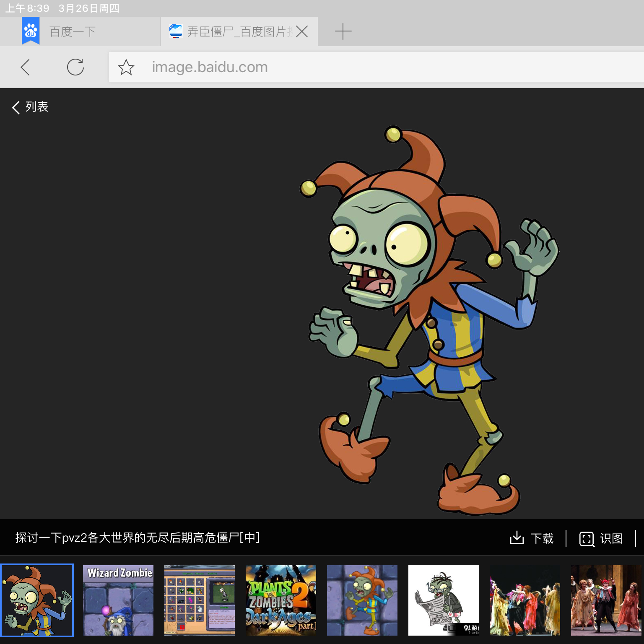Open the Wizard Zombie thumbnail
Screen dimensions: 644x644
118,600
